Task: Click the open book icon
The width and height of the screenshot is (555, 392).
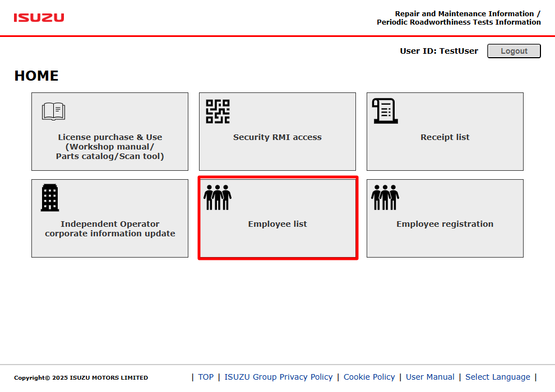Action: pyautogui.click(x=53, y=111)
